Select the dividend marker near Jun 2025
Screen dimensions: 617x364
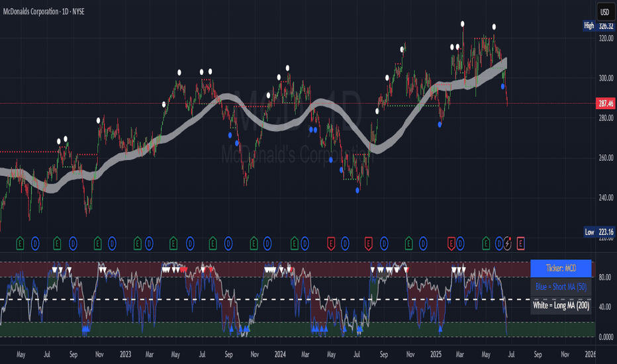point(499,244)
